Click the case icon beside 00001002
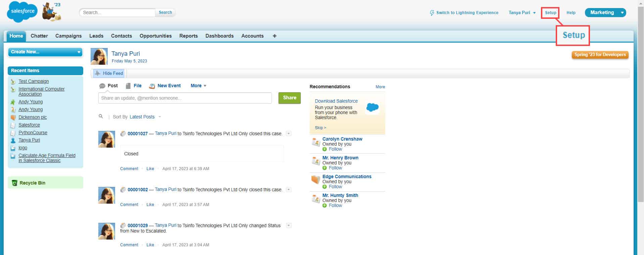This screenshot has width=644, height=255. coord(123,190)
